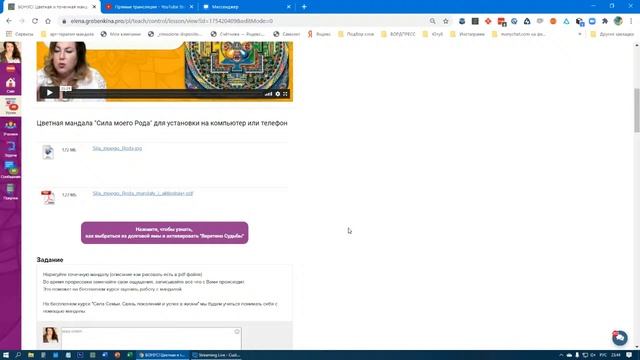This screenshot has height=360, width=640.
Task: Open browser extensions puzzle icon
Action: (605, 21)
